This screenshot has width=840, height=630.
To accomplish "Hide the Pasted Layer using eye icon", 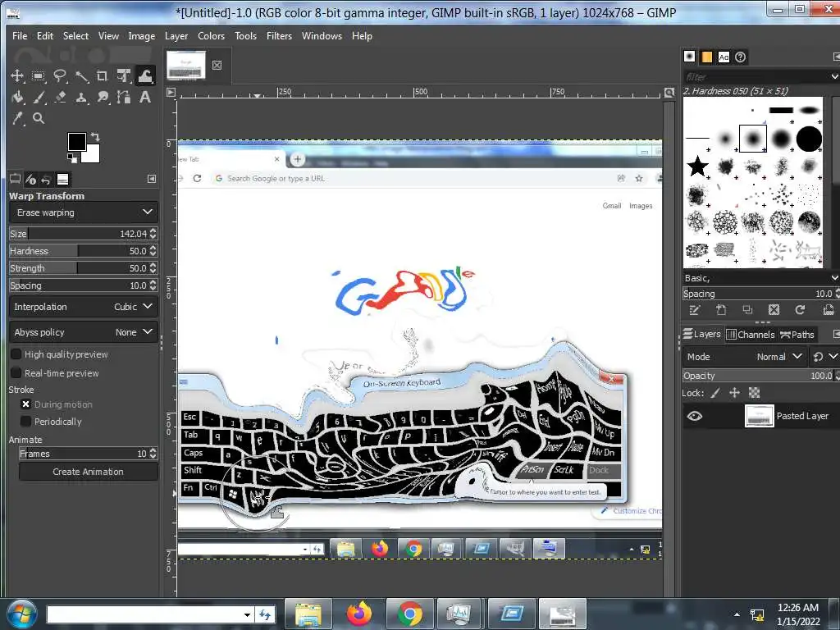I will [695, 416].
